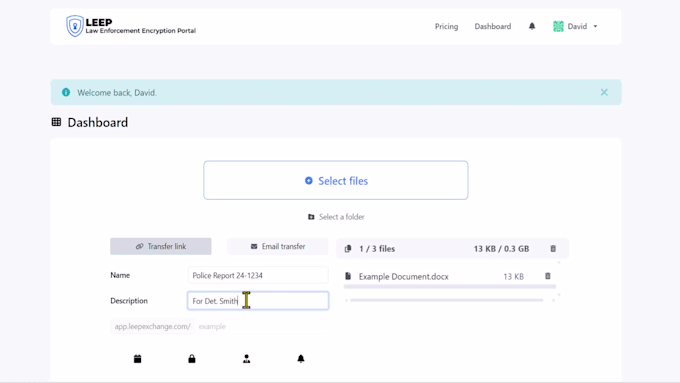Open the calendar expiry option icon
This screenshot has width=680, height=383.
click(137, 359)
